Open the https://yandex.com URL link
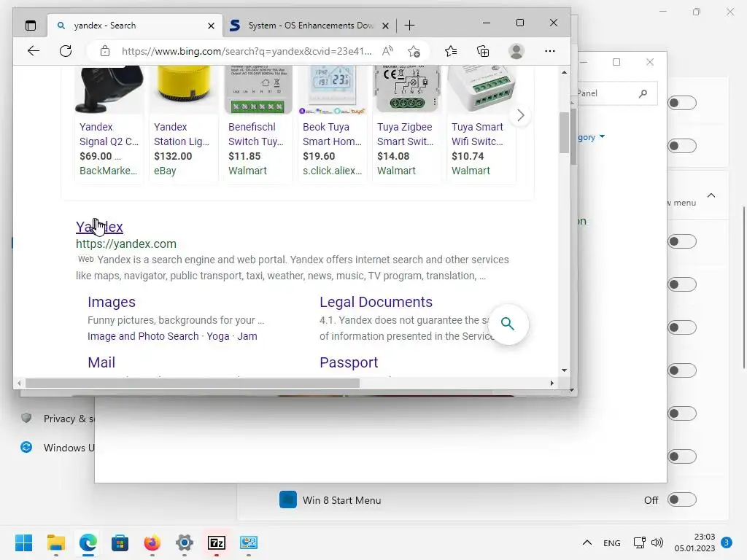This screenshot has height=560, width=747. tap(126, 244)
